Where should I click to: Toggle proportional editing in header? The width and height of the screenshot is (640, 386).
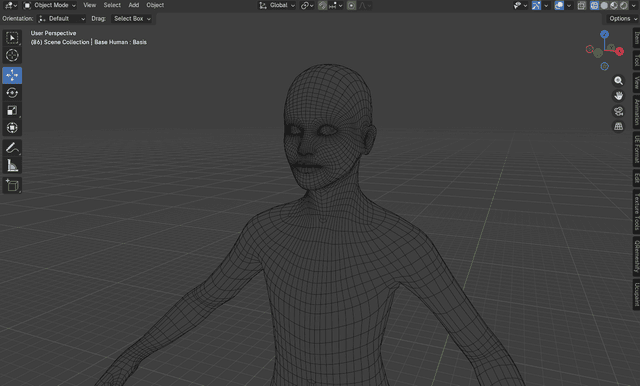[351, 6]
